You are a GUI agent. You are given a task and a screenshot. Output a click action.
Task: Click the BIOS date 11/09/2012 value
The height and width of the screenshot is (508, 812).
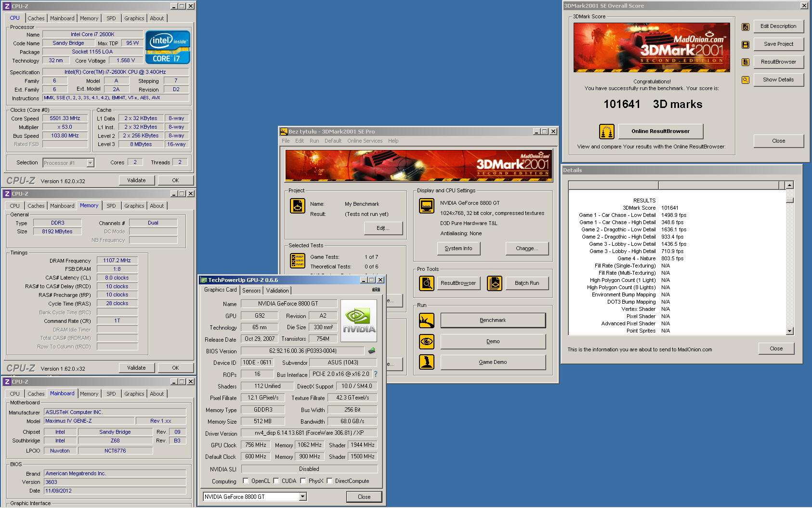tap(115, 491)
